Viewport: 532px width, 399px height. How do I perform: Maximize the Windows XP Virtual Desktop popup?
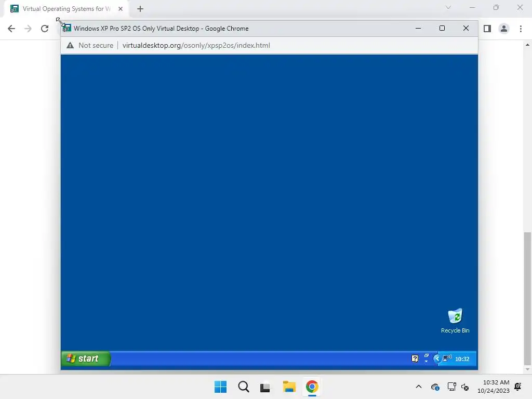coord(442,29)
